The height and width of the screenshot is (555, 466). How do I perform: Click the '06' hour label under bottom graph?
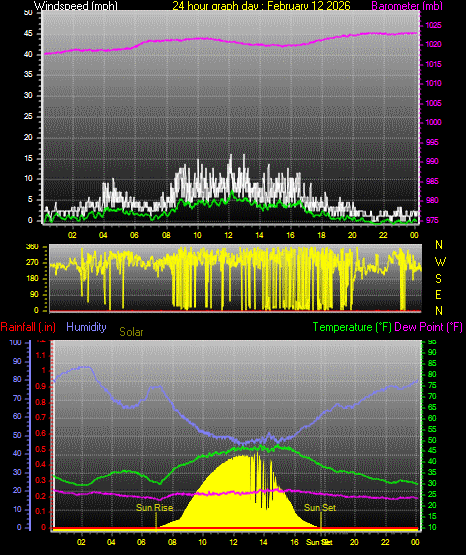[x=141, y=542]
